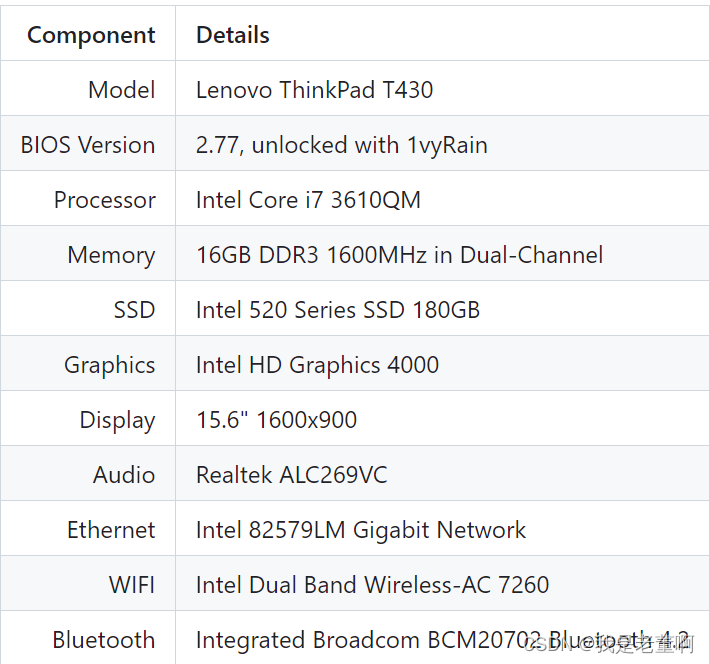Image resolution: width=710 pixels, height=664 pixels.
Task: Click the SSD row label
Action: tap(134, 310)
